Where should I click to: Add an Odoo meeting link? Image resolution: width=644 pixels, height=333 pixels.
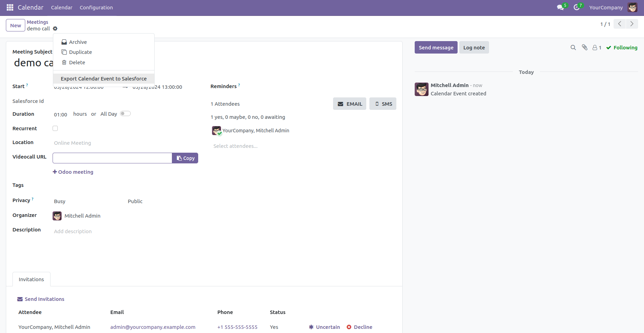point(73,172)
